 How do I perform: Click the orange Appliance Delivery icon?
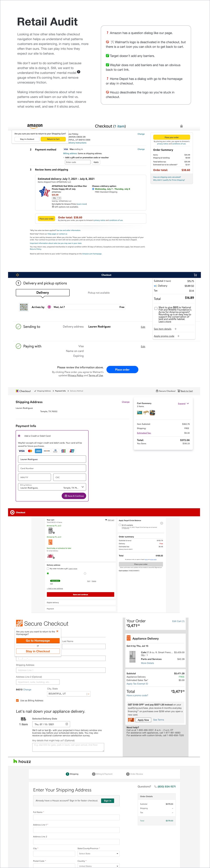click(x=129, y=638)
